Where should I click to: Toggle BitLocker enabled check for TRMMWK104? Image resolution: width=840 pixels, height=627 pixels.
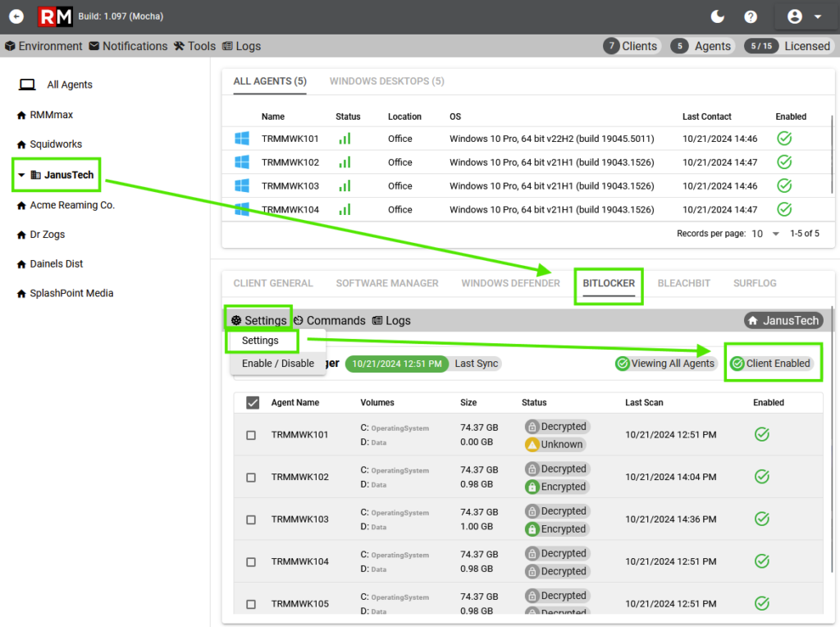click(762, 561)
